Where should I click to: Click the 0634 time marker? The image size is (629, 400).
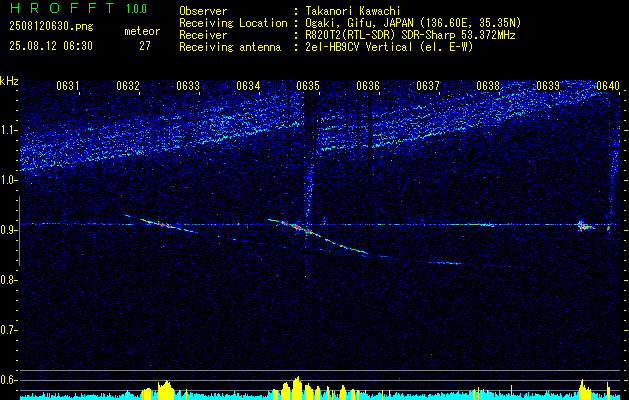coord(248,86)
